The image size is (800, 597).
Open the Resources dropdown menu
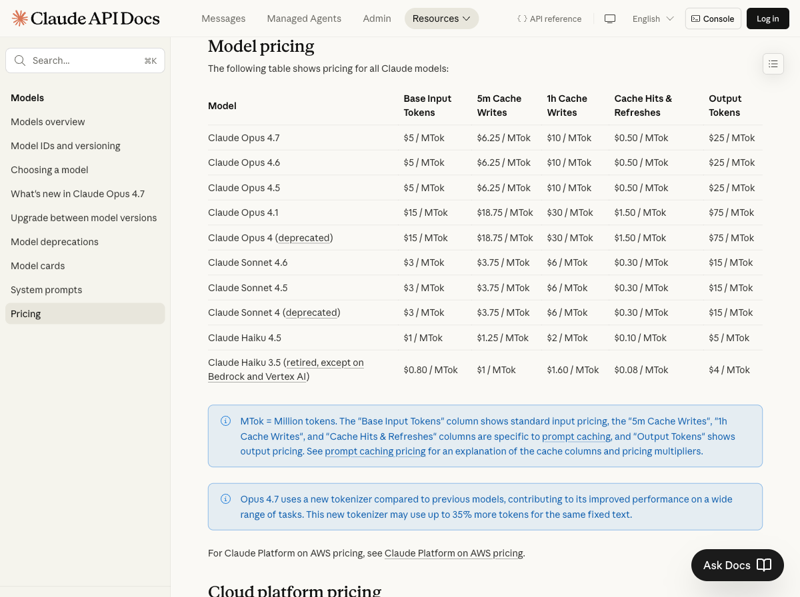pos(441,18)
